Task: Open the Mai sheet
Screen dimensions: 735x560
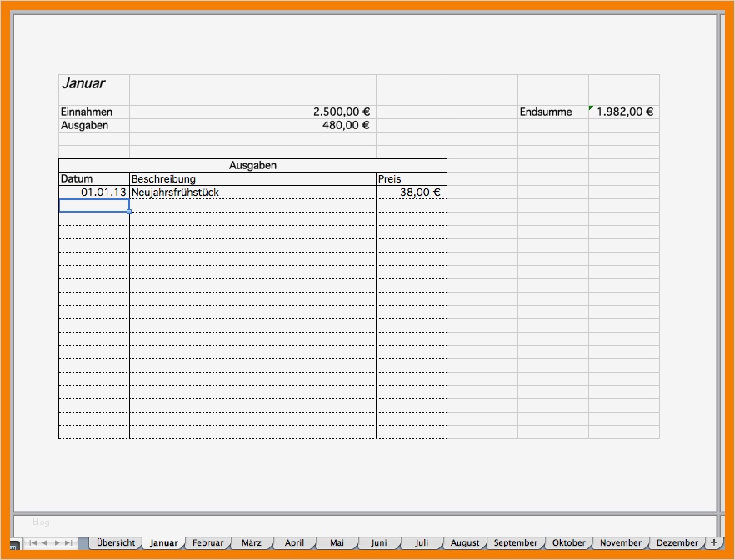Action: [337, 542]
